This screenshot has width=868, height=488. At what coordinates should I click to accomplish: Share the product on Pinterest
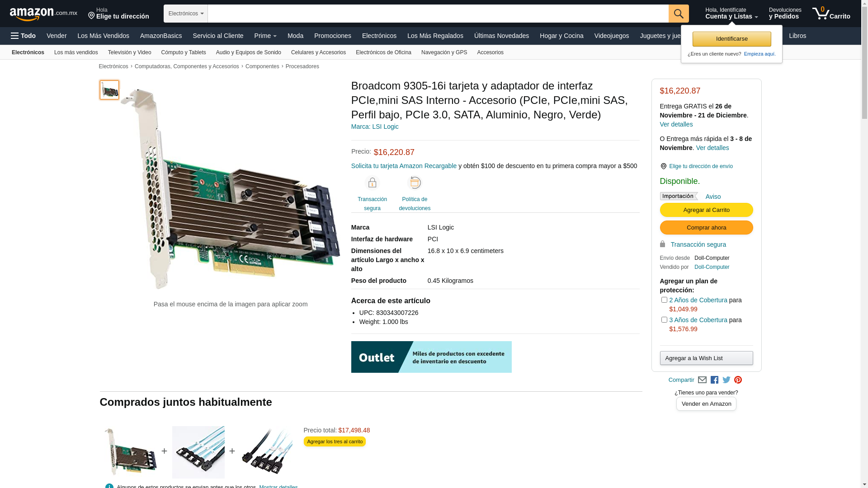coord(738,380)
